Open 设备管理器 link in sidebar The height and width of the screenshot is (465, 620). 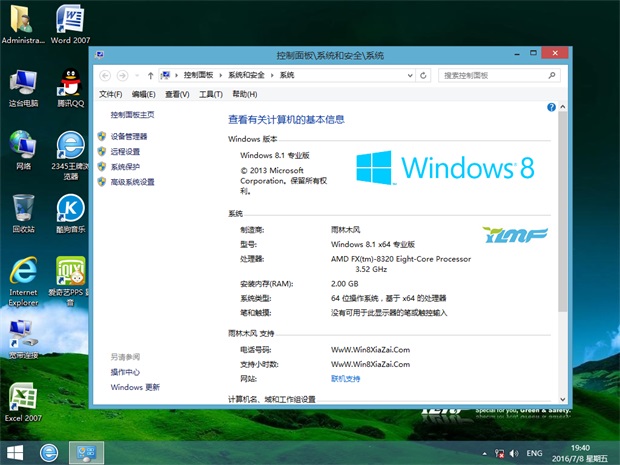coord(128,136)
